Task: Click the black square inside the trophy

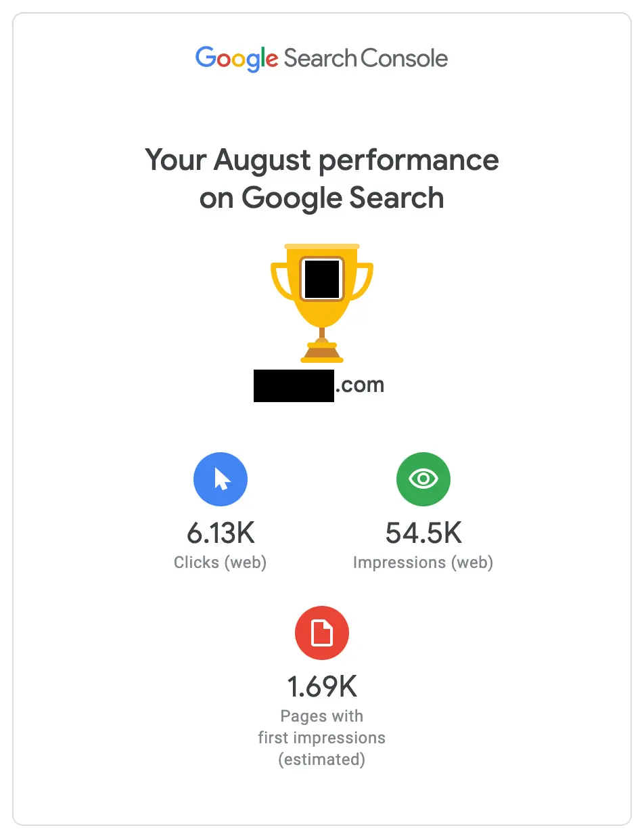Action: tap(322, 279)
